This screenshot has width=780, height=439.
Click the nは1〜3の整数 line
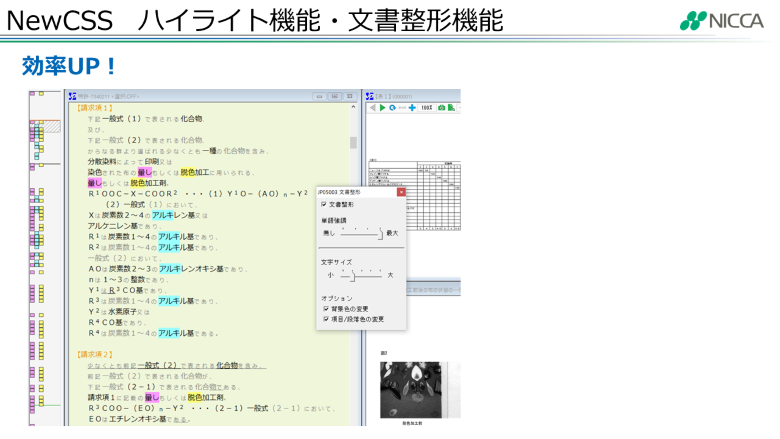coord(129,279)
